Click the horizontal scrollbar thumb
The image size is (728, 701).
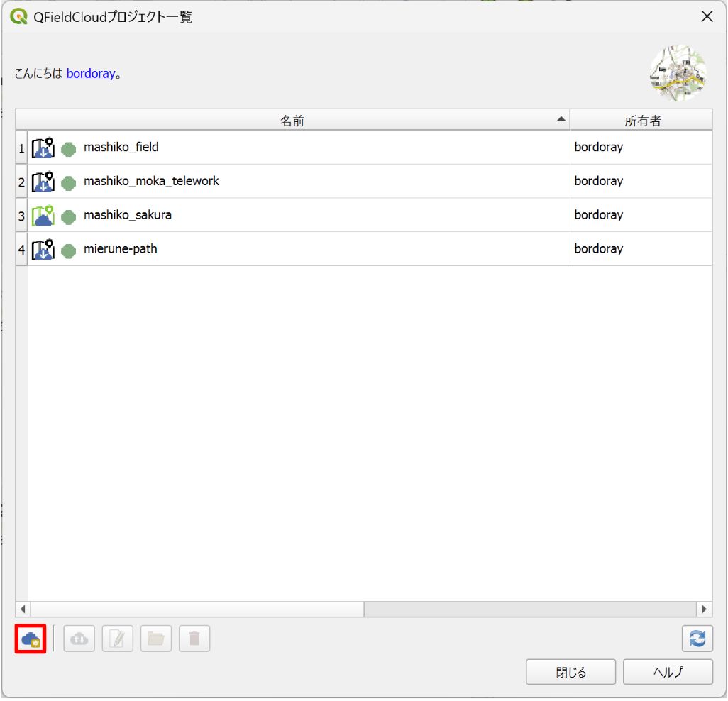pyautogui.click(x=197, y=609)
